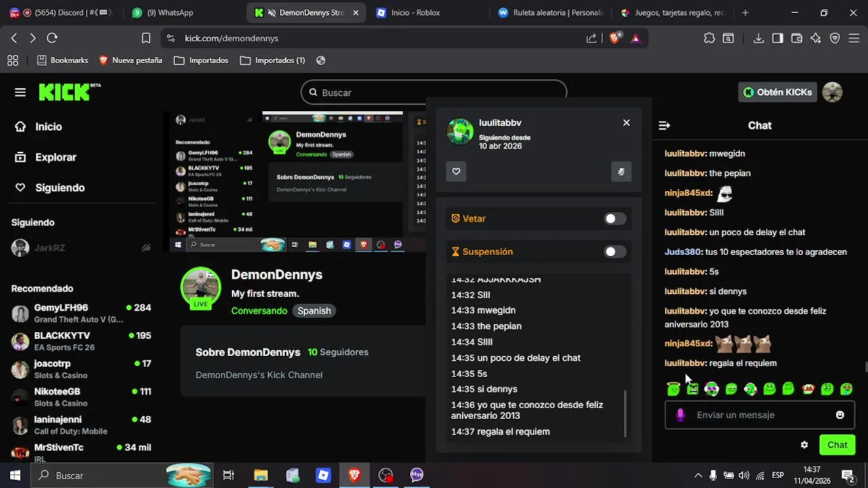Open Brave Shields lion icon
Screen dimensions: 868x488
[x=614, y=39]
